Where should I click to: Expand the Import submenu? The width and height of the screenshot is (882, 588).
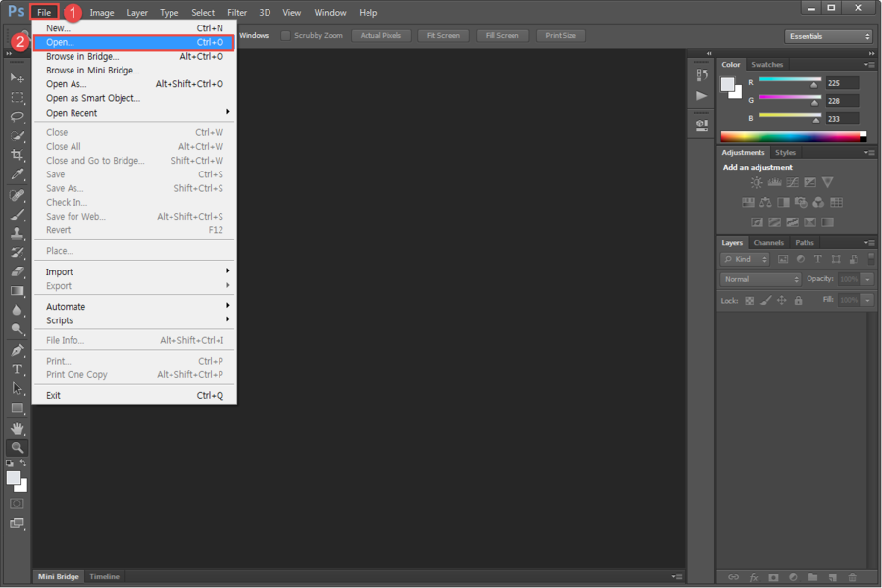tap(134, 271)
